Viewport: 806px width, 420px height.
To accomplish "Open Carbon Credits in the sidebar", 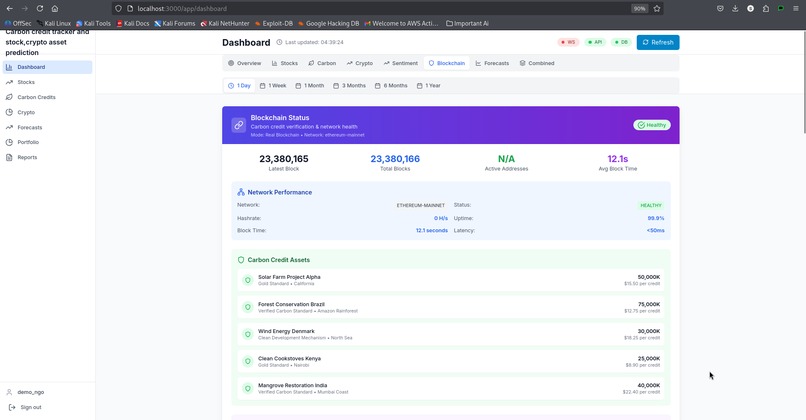I will tap(47, 97).
